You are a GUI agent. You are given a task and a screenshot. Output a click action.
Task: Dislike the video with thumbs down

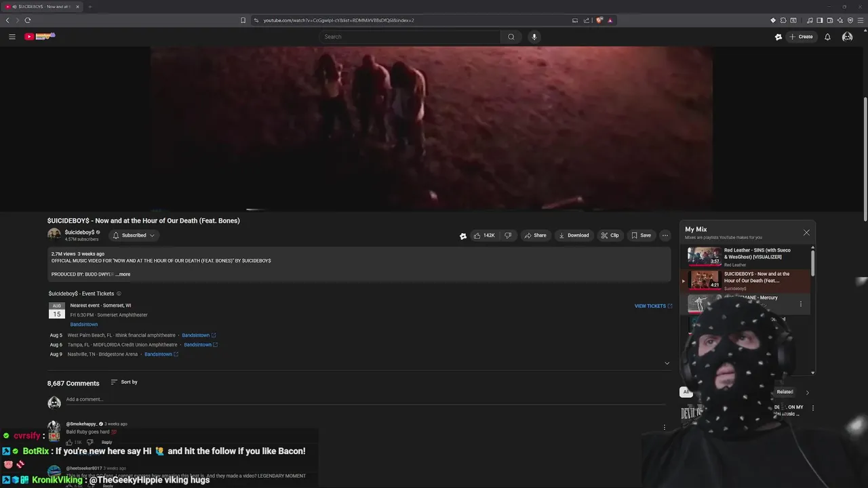tap(508, 235)
